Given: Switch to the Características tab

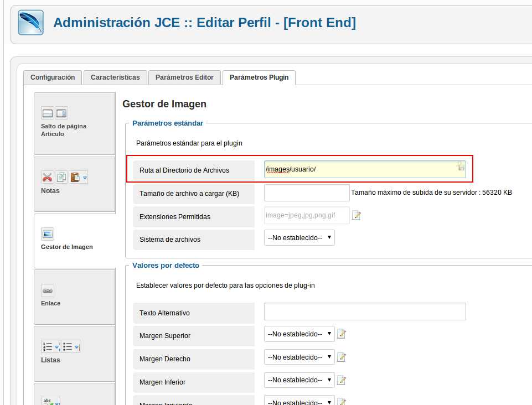Looking at the screenshot, I should [115, 77].
